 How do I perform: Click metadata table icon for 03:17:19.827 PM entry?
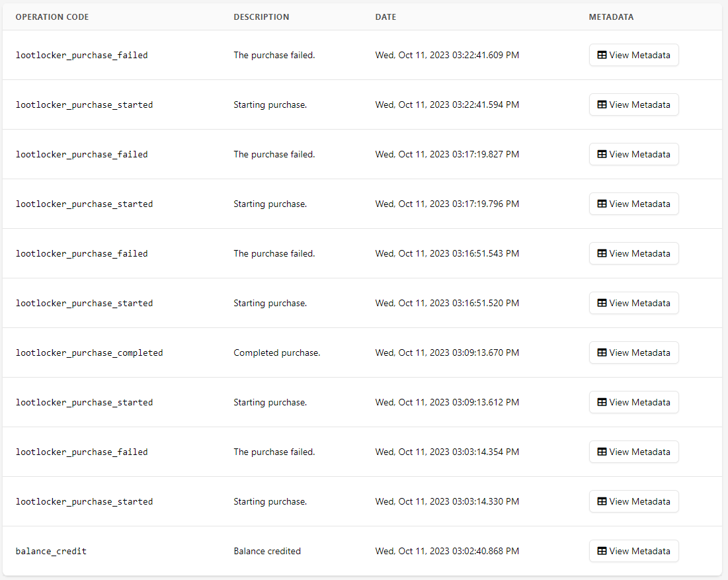point(602,154)
